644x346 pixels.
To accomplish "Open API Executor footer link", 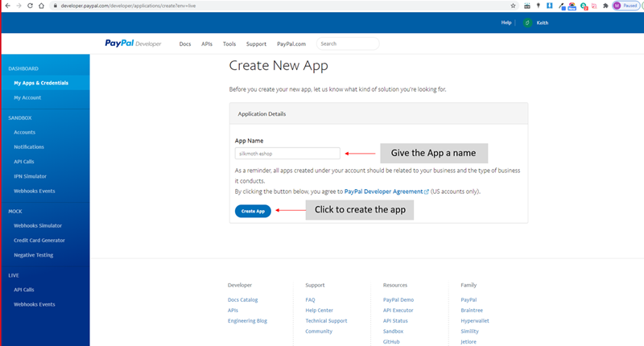I will coord(398,311).
